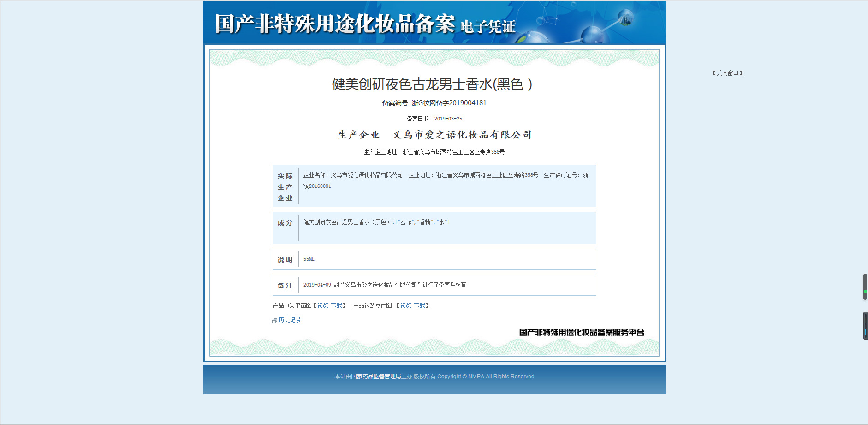868x425 pixels.
Task: Click the ingredient list text with 乙醇, 香精, 水
Action: pyautogui.click(x=376, y=222)
